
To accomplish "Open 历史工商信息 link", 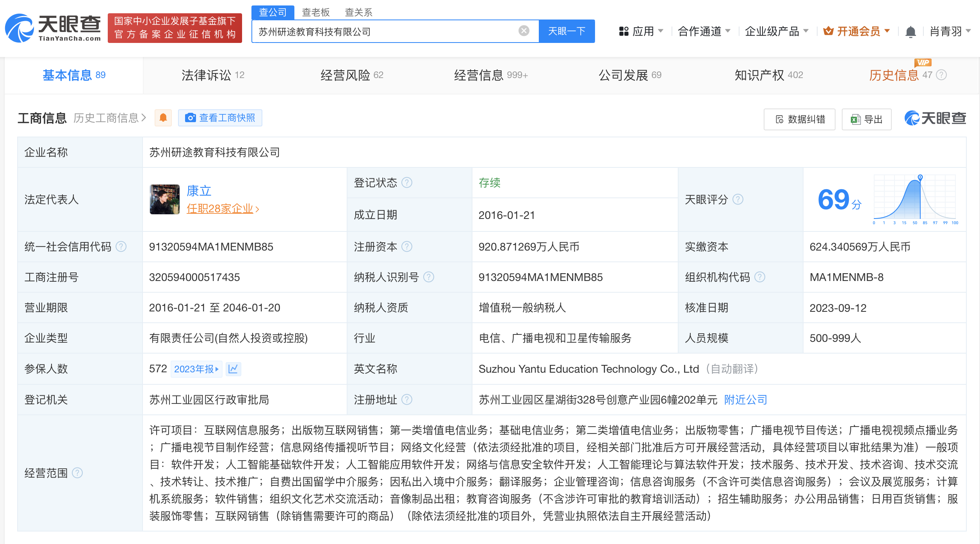I will (x=109, y=118).
